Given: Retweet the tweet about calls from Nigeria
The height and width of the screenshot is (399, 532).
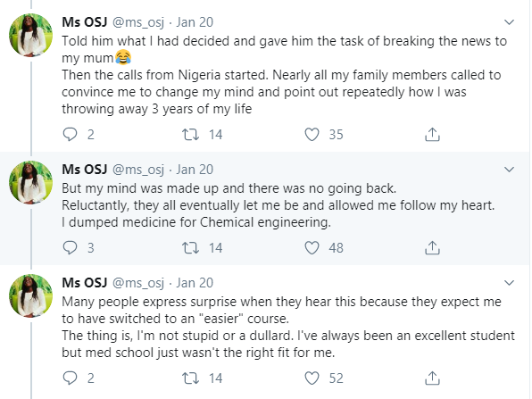Looking at the screenshot, I should tap(190, 135).
